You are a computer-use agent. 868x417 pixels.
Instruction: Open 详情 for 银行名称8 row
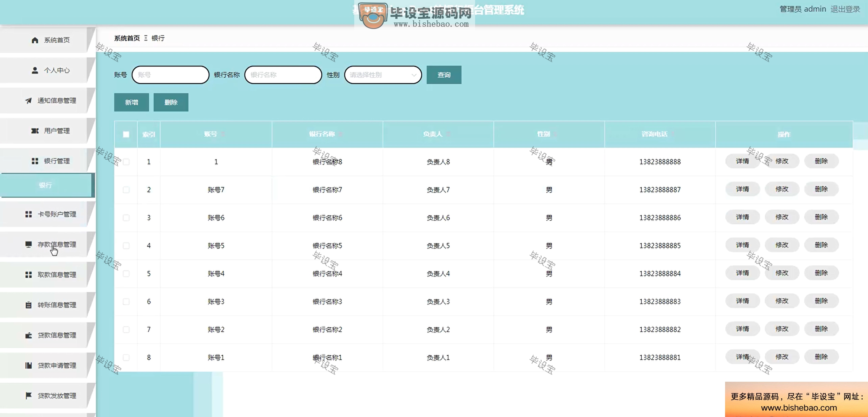coord(742,161)
